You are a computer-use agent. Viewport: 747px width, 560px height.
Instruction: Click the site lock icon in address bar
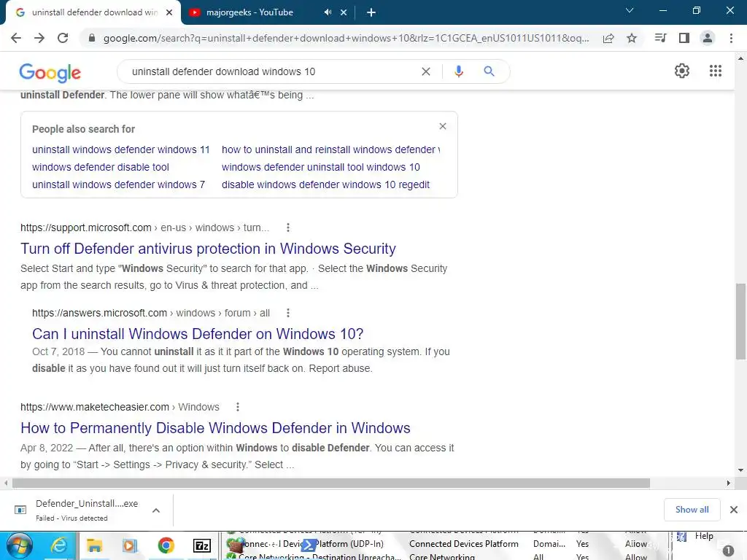[91, 38]
